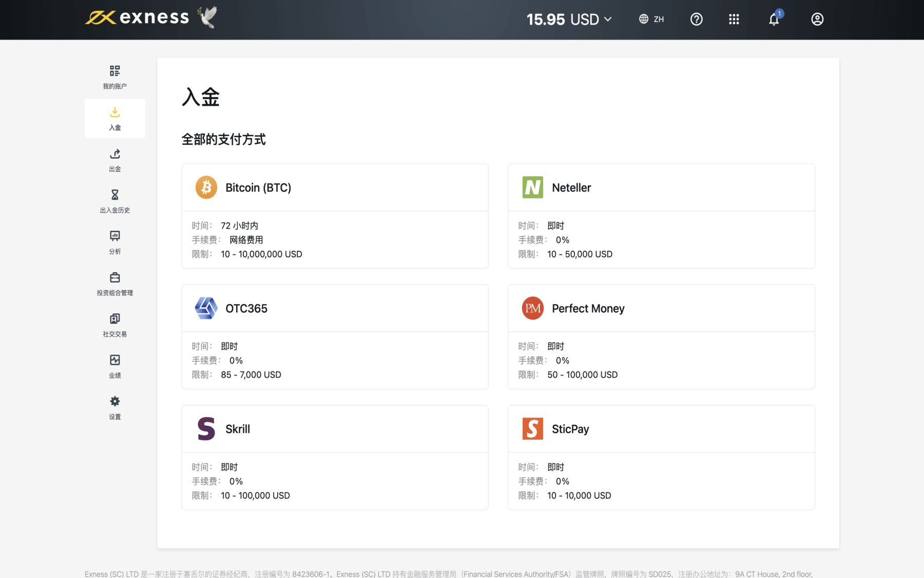This screenshot has width=924, height=578.
Task: Open the apps grid menu icon
Action: pyautogui.click(x=734, y=20)
